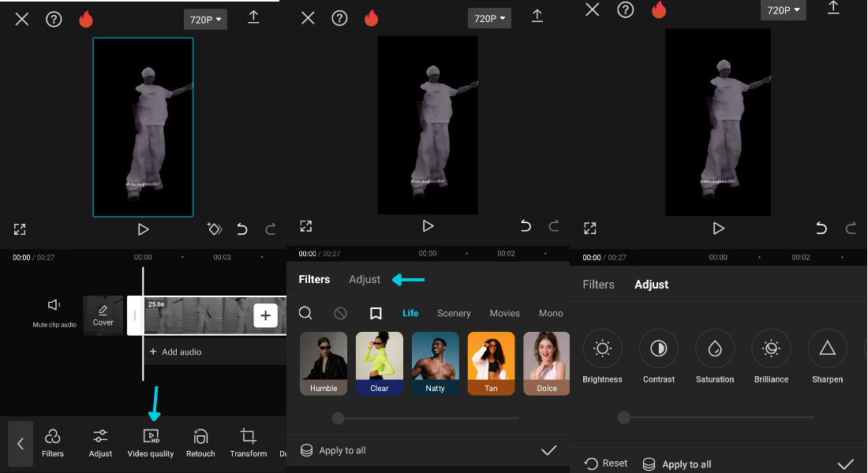The width and height of the screenshot is (868, 473).
Task: Open 720P resolution dropdown in middle screen
Action: tap(489, 18)
